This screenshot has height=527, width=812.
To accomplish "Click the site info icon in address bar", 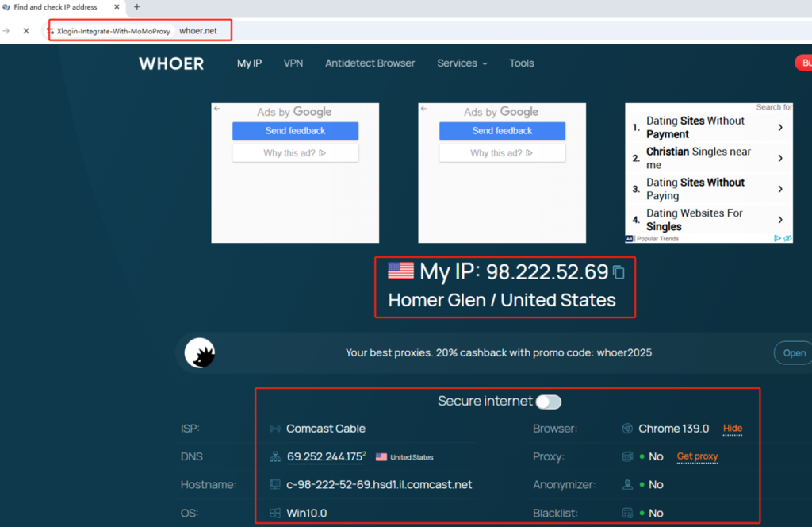I will pos(51,31).
